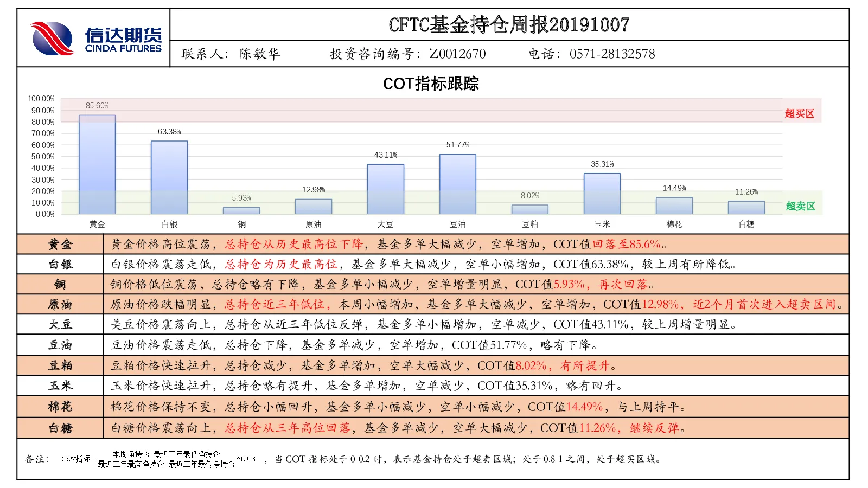Select the 玉米 table row header
Viewport: 868px width, 488px height.
pyautogui.click(x=60, y=386)
